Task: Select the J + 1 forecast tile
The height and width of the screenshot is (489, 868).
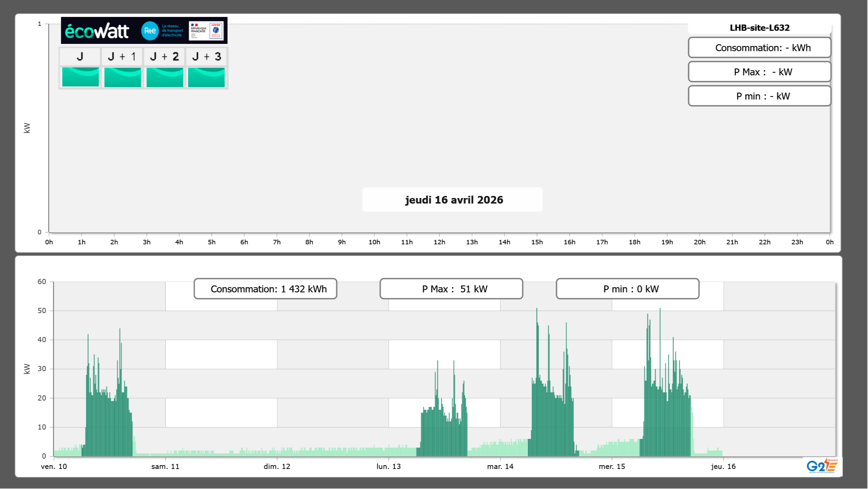Action: [x=123, y=77]
